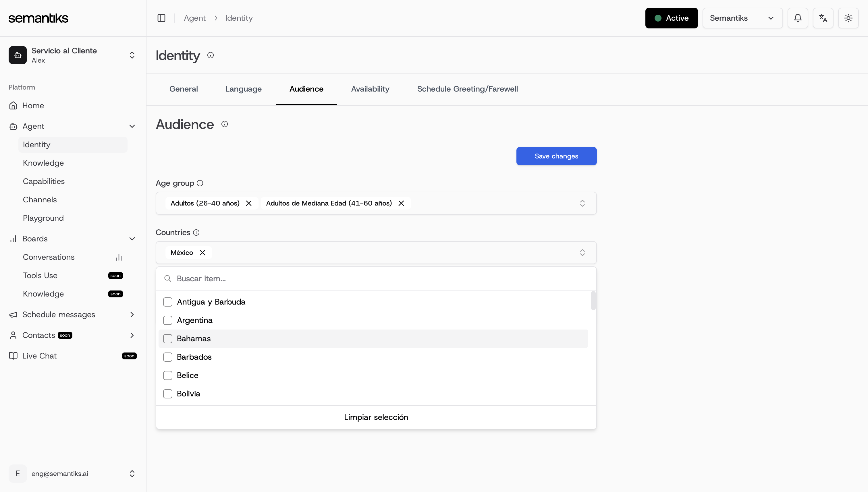Remove the México country tag
Image resolution: width=868 pixels, height=492 pixels.
point(202,252)
